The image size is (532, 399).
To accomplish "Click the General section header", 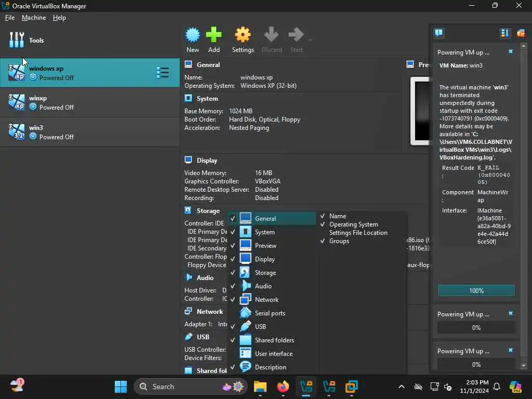I will tap(208, 65).
